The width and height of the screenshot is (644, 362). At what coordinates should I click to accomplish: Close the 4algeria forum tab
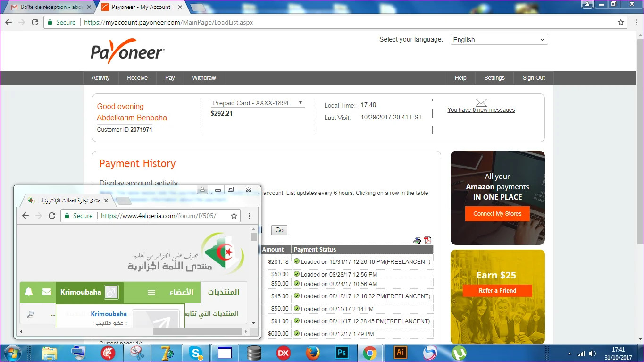pyautogui.click(x=106, y=201)
